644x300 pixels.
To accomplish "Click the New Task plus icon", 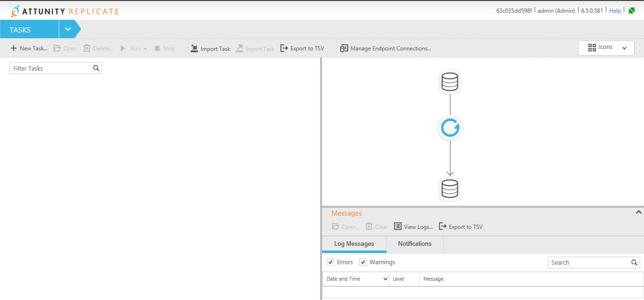I will [13, 48].
